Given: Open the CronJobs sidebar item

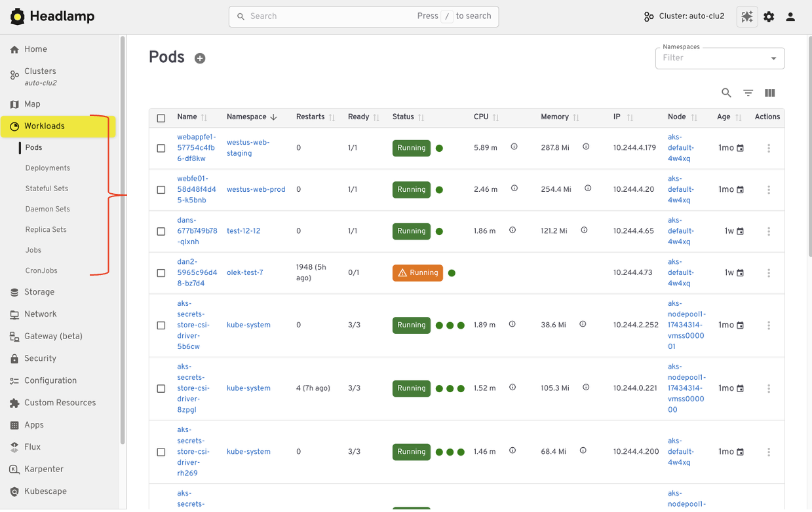Looking at the screenshot, I should [x=41, y=270].
